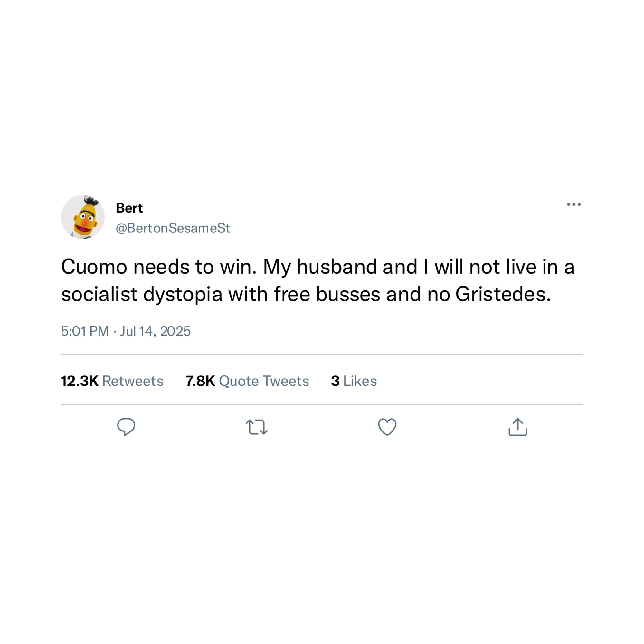
Task: Click the word husband in the tweet
Action: coord(337,267)
